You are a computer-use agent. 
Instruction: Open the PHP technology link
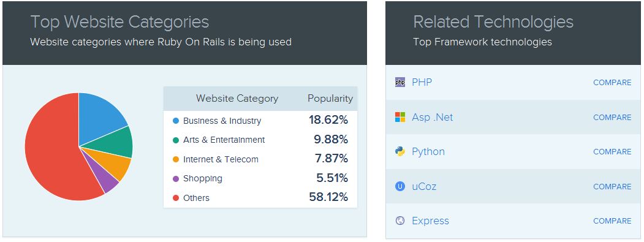point(422,82)
